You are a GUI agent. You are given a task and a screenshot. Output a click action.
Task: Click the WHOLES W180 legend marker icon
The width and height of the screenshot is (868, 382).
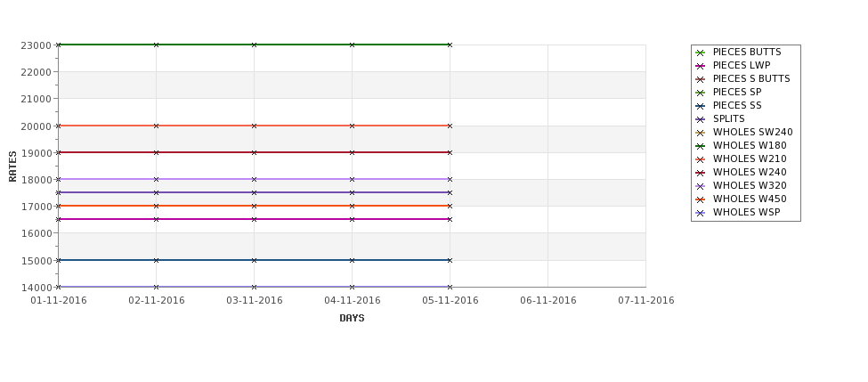(x=700, y=146)
